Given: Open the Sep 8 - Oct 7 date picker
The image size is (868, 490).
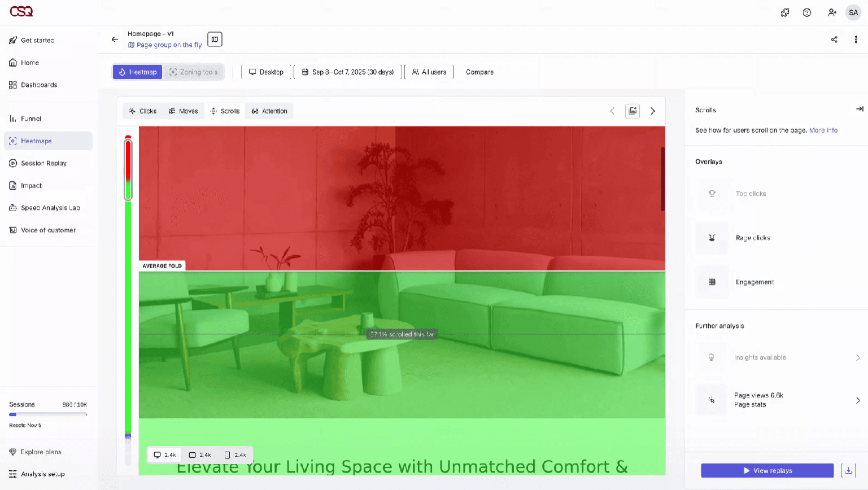Looking at the screenshot, I should pyautogui.click(x=348, y=72).
